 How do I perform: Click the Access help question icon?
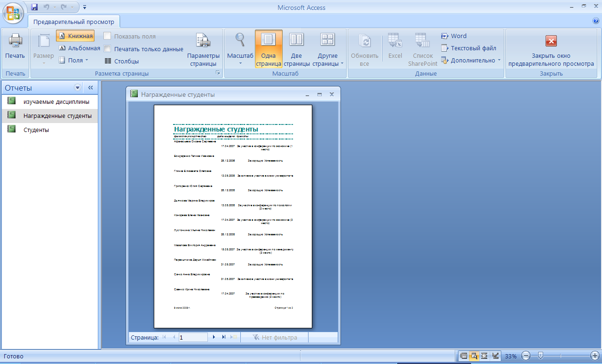tap(596, 21)
